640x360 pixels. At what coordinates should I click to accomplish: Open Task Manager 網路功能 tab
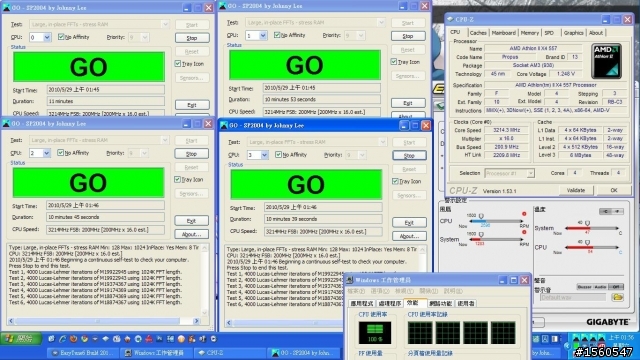click(x=440, y=304)
